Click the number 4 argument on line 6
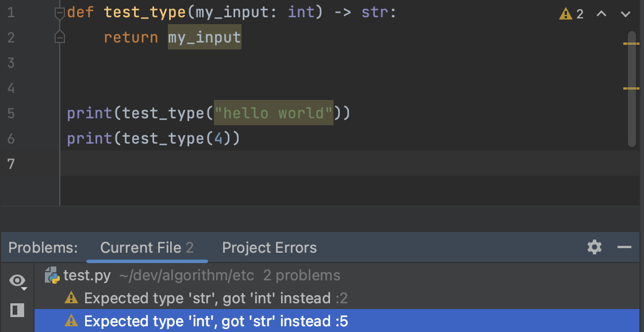Screen dimensions: 644x332 [218, 138]
